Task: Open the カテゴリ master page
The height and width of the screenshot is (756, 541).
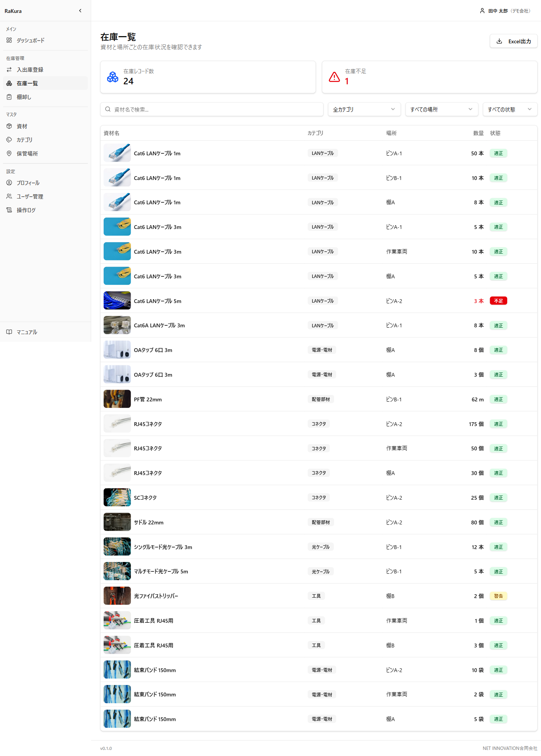Action: 45,140
